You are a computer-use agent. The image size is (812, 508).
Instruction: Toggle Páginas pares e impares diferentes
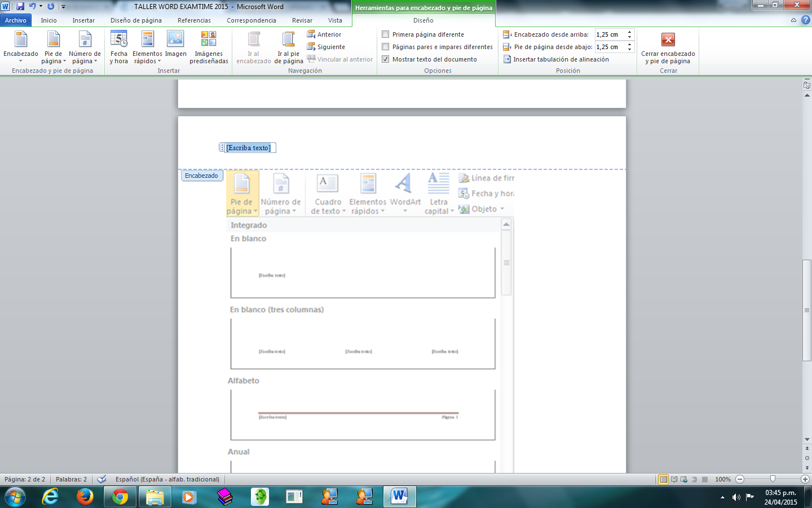click(386, 47)
